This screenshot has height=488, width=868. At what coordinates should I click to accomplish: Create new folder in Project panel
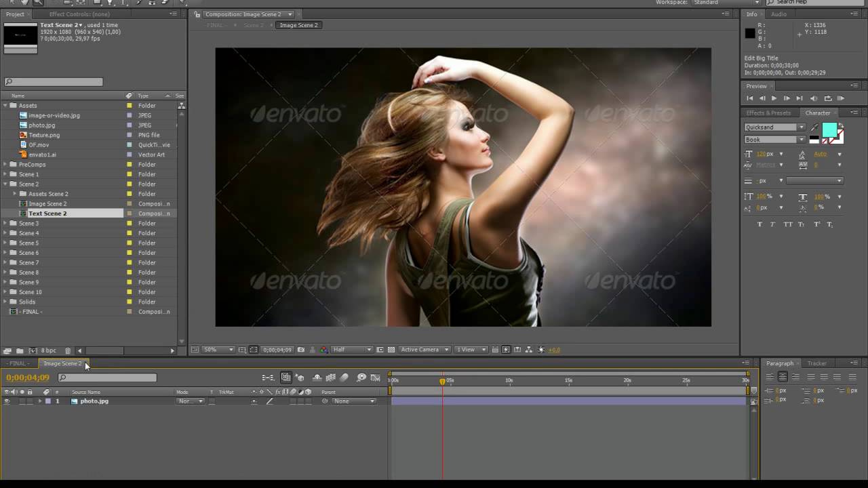20,351
